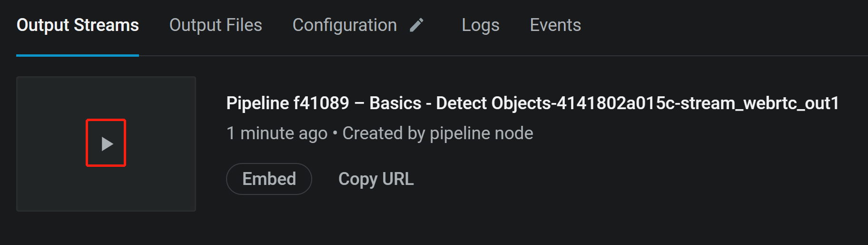This screenshot has height=245, width=868.
Task: Click the '1 minute ago' timestamp
Action: (x=277, y=133)
